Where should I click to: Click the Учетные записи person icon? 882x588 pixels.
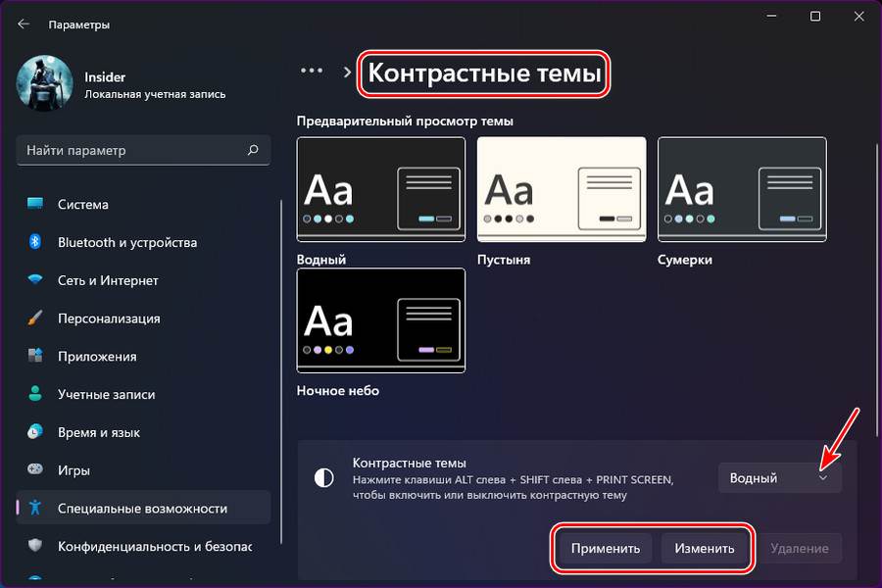coord(35,393)
